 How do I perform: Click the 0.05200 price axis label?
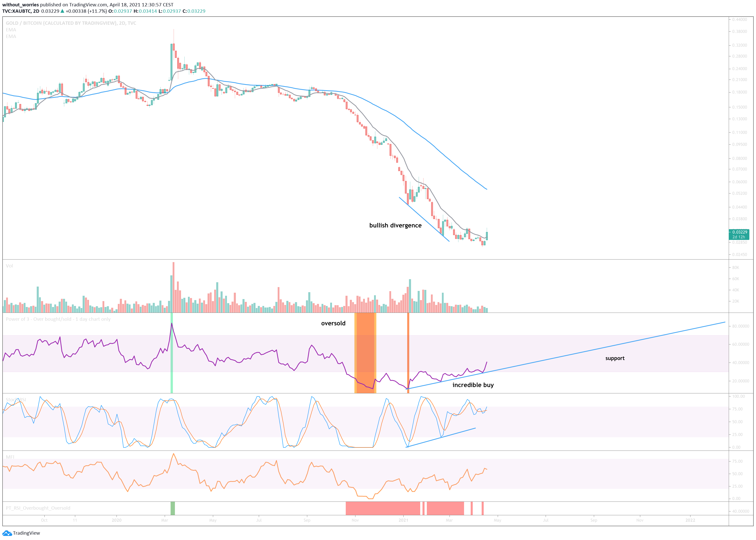(739, 193)
